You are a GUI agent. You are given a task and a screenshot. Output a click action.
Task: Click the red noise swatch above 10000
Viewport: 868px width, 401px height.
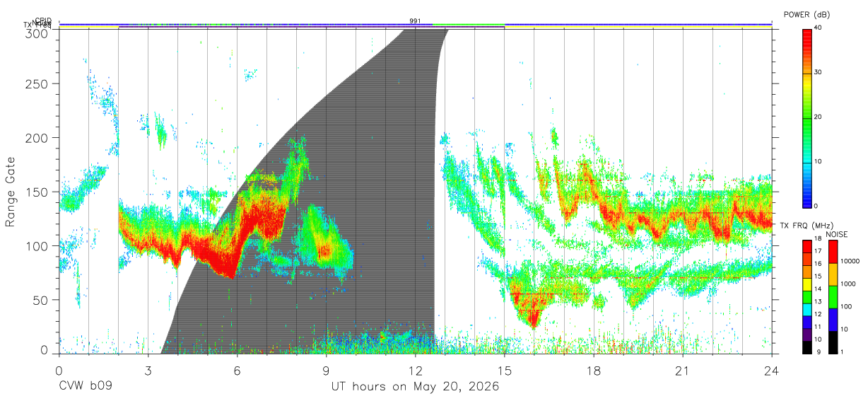tap(832, 251)
